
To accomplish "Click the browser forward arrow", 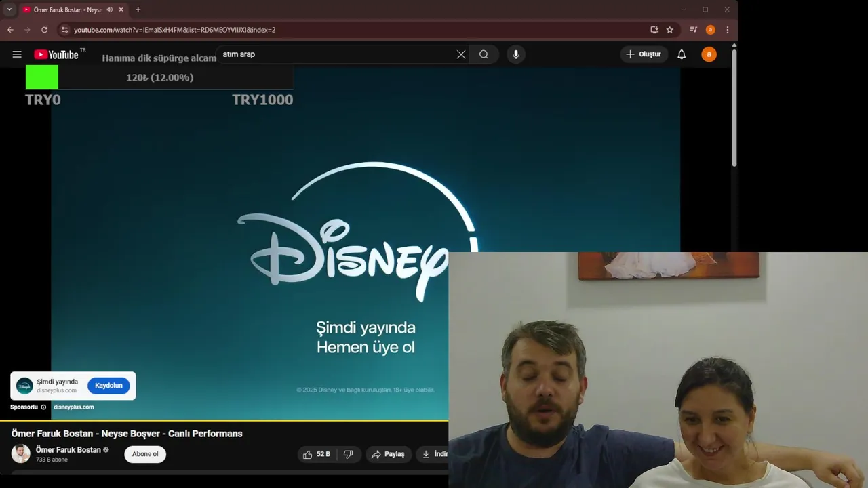I will click(27, 30).
